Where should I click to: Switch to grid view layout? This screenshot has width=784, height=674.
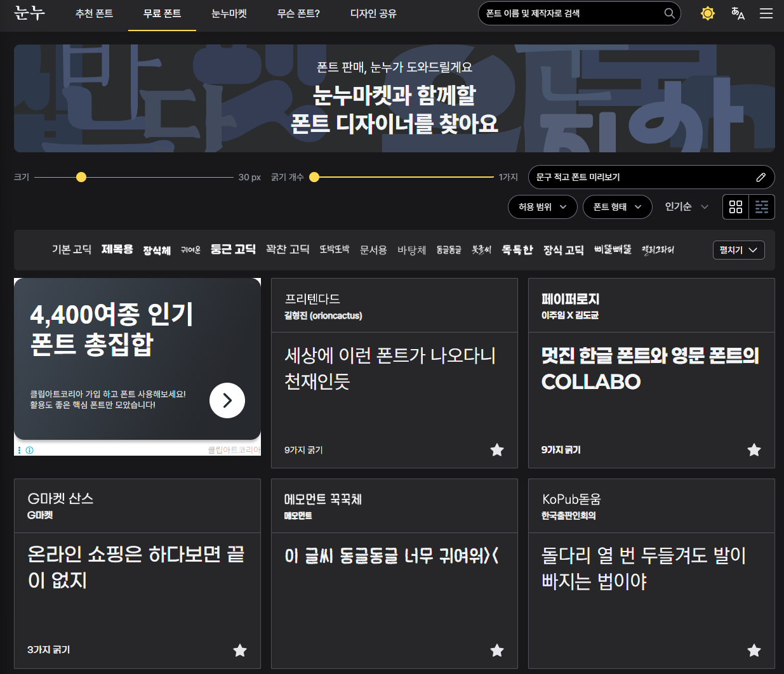[735, 207]
